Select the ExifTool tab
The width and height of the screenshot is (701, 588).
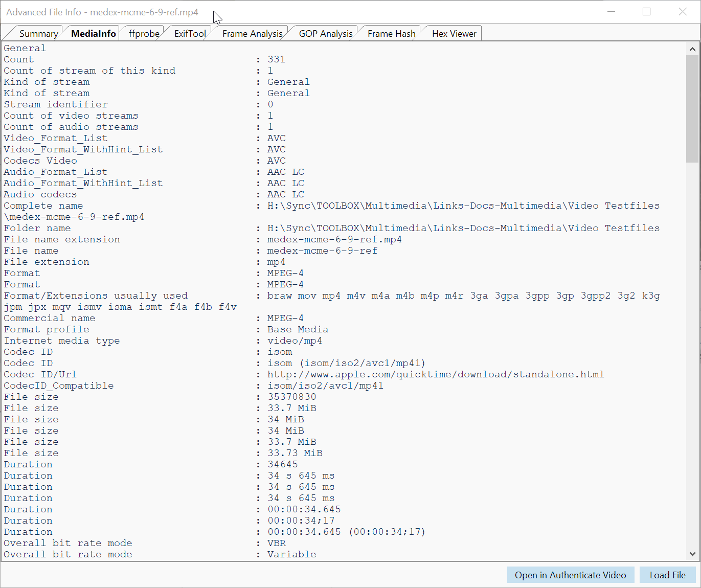[190, 33]
